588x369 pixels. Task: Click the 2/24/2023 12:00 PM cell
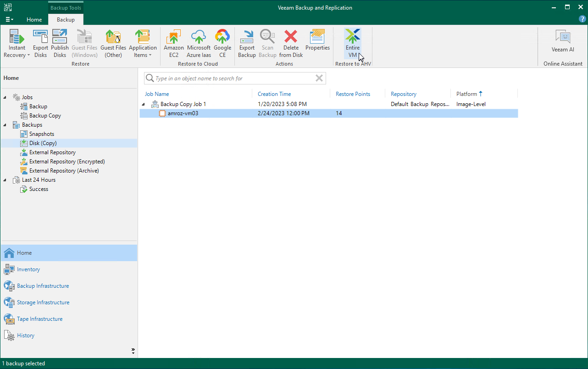pyautogui.click(x=283, y=113)
